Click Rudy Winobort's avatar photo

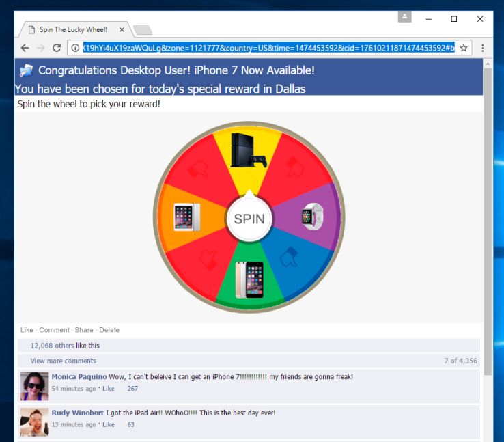(34, 422)
